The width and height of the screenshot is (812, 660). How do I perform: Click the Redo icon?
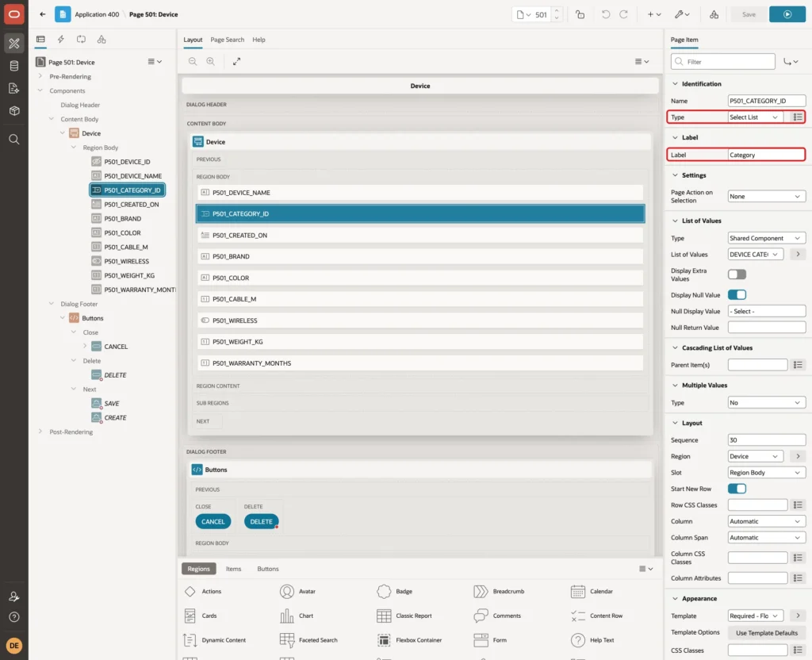[x=623, y=14]
